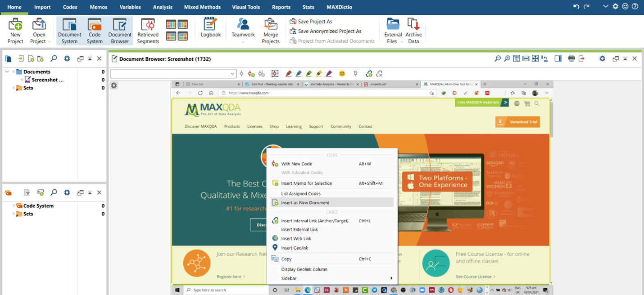
Task: Click the yellow highlight coding marker
Action: 319,74
